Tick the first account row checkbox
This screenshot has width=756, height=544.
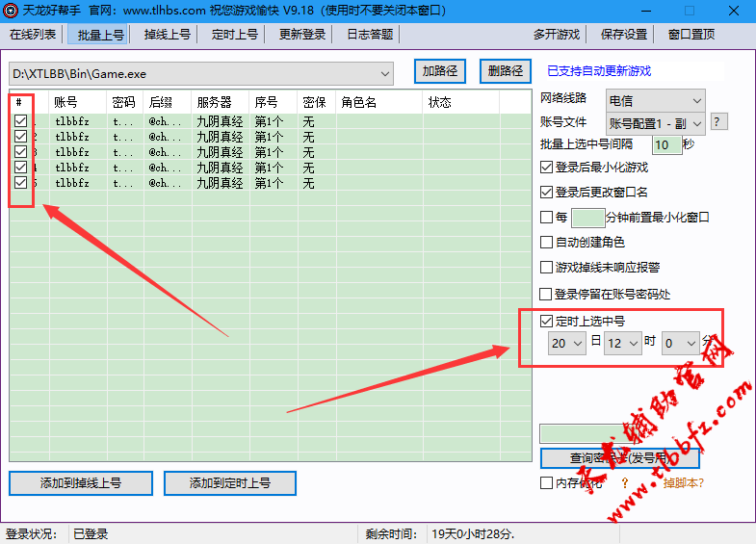pos(20,122)
